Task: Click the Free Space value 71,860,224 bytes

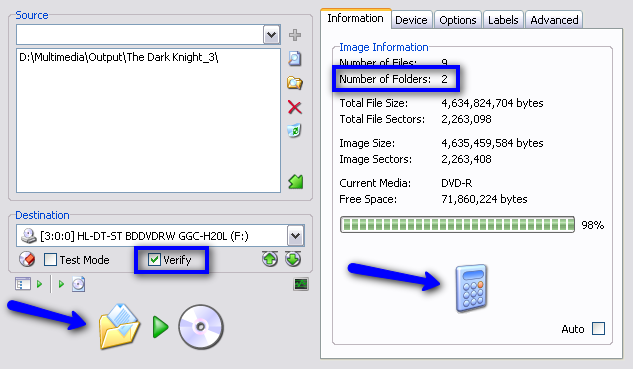Action: (484, 199)
